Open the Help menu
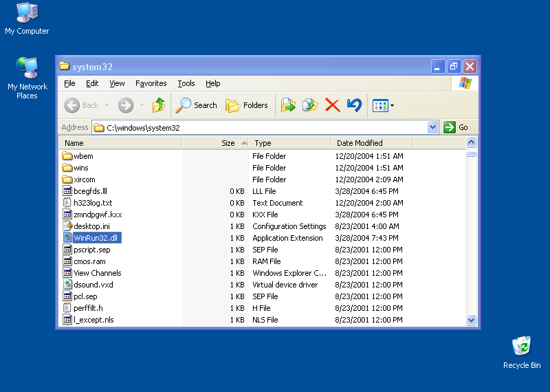550x392 pixels. point(212,83)
